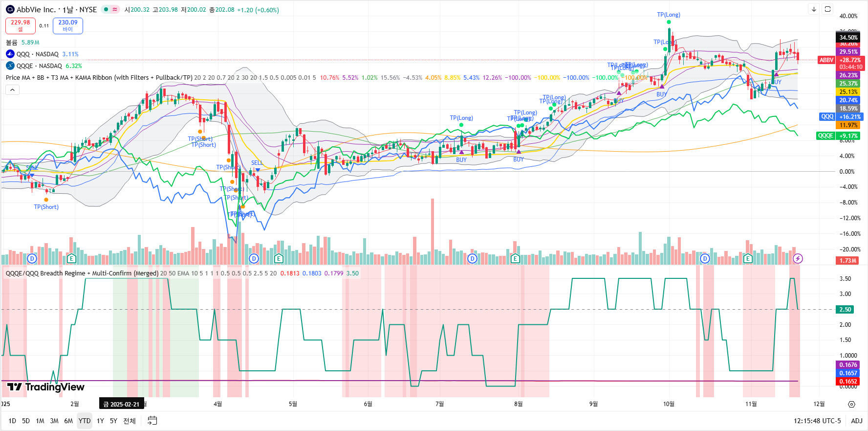Open chart settings via the gear icon
This screenshot has width=868, height=431.
852,404
